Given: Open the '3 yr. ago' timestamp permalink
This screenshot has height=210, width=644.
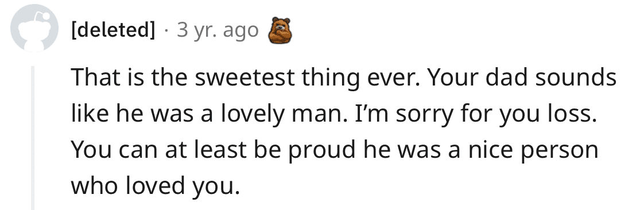Looking at the screenshot, I should click(218, 30).
